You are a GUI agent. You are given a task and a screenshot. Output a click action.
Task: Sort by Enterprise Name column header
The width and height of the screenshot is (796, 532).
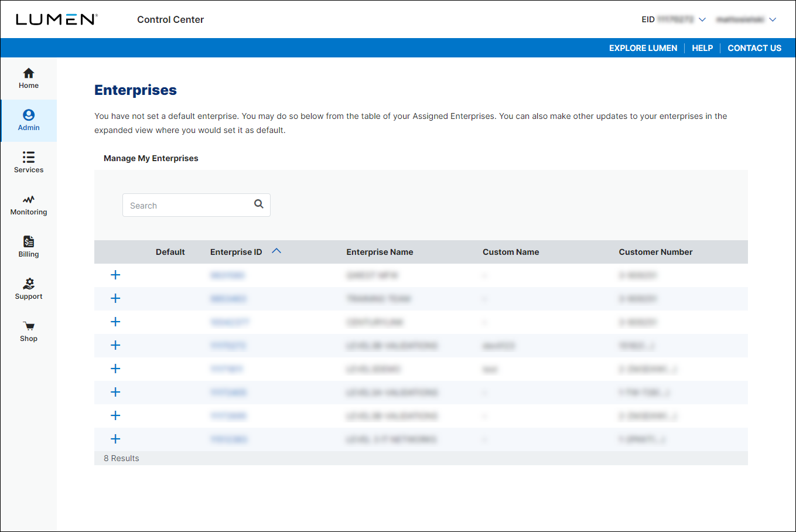[380, 252]
